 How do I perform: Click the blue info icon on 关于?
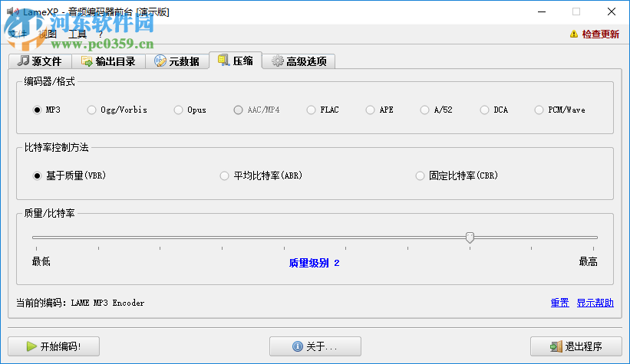point(298,346)
